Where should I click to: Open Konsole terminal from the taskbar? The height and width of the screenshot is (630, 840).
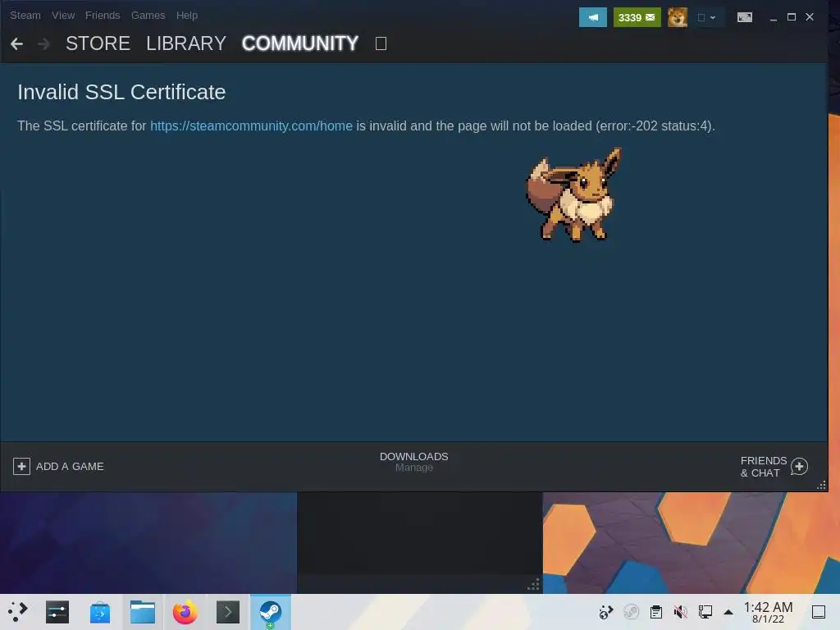pyautogui.click(x=228, y=612)
